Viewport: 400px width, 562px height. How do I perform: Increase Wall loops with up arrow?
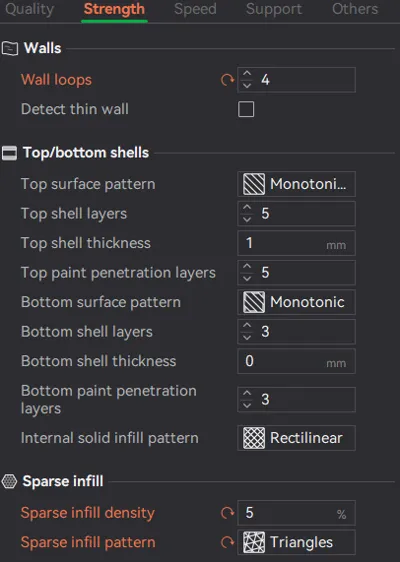(247, 74)
